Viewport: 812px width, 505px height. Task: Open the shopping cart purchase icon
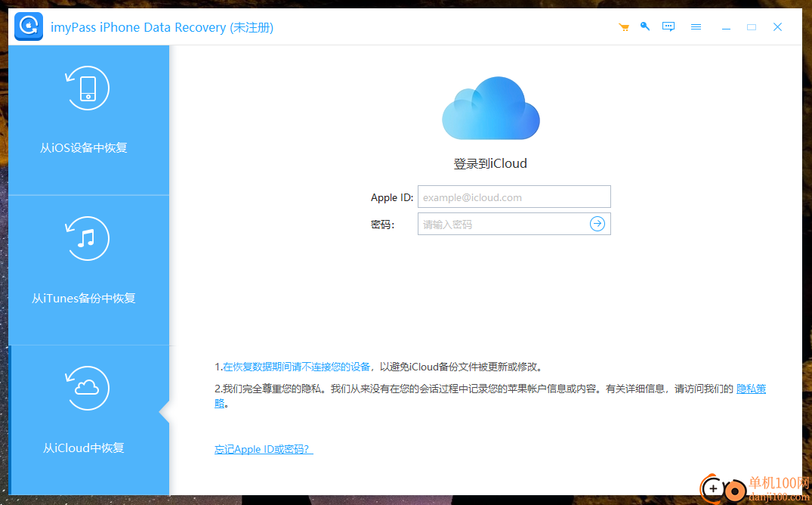(x=623, y=27)
